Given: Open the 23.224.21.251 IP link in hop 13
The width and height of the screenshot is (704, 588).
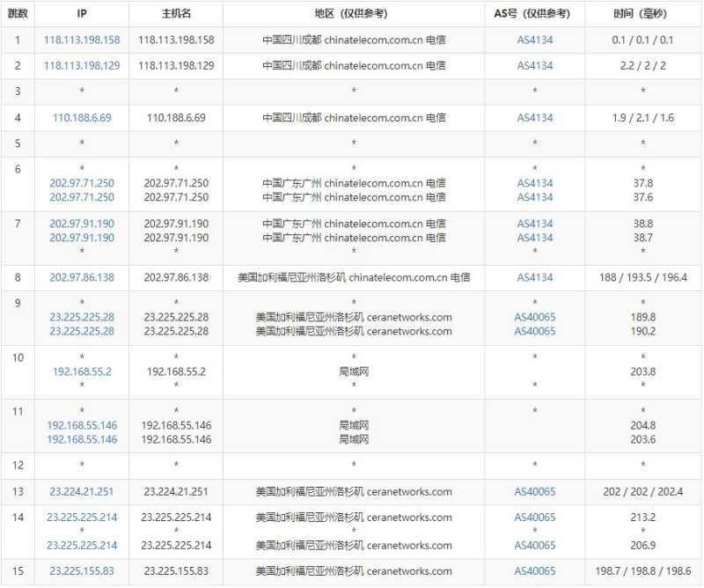Looking at the screenshot, I should point(82,492).
